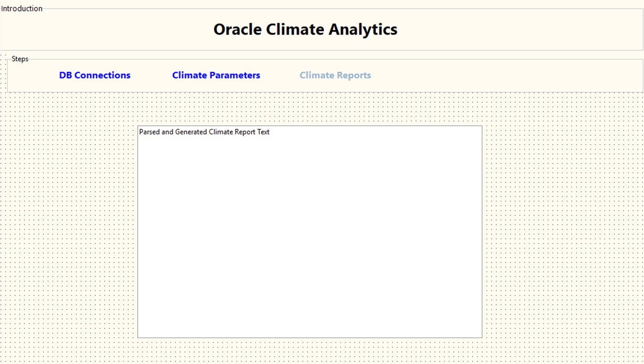This screenshot has width=644, height=364.
Task: Open the DB Connections step
Action: pos(95,75)
